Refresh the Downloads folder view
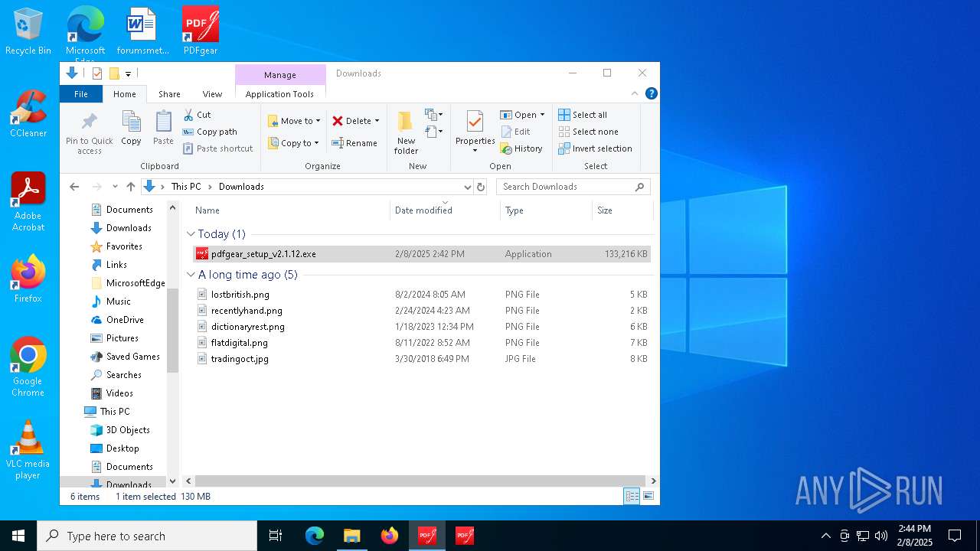 [x=481, y=187]
